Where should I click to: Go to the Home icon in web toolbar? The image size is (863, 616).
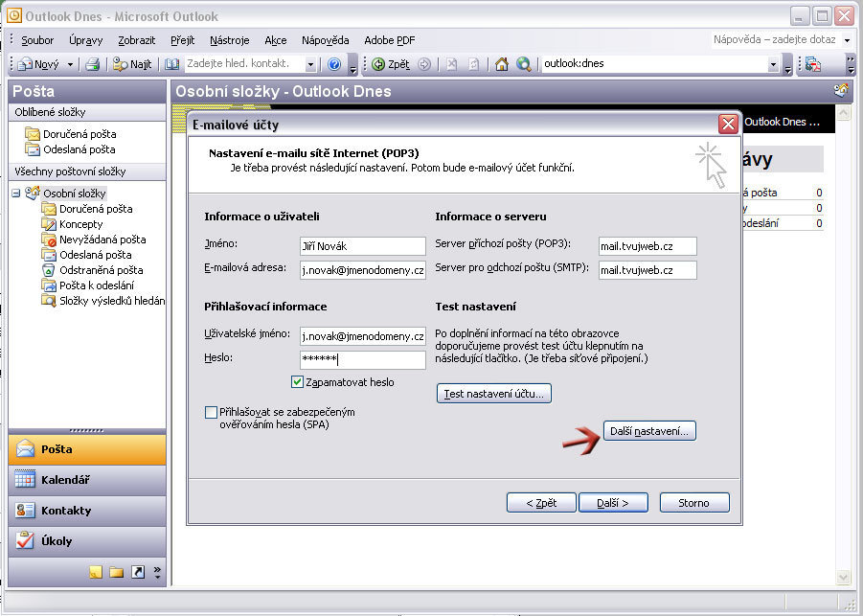(x=501, y=64)
